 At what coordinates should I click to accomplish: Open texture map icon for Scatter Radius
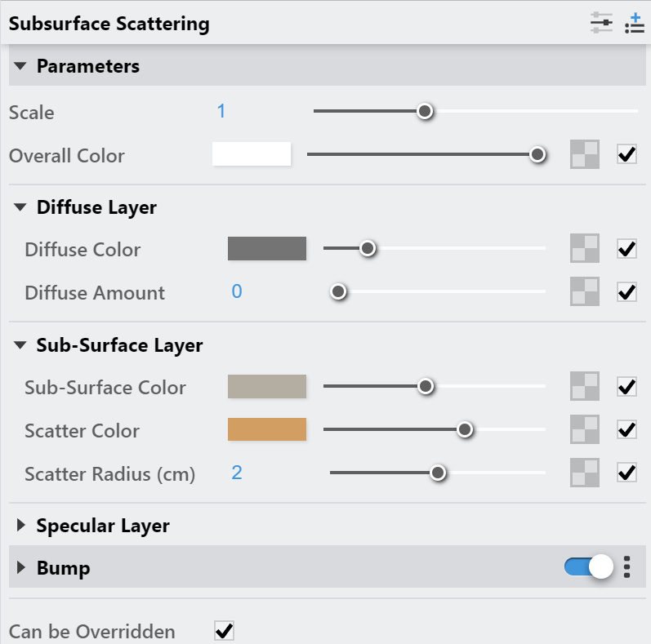[585, 473]
